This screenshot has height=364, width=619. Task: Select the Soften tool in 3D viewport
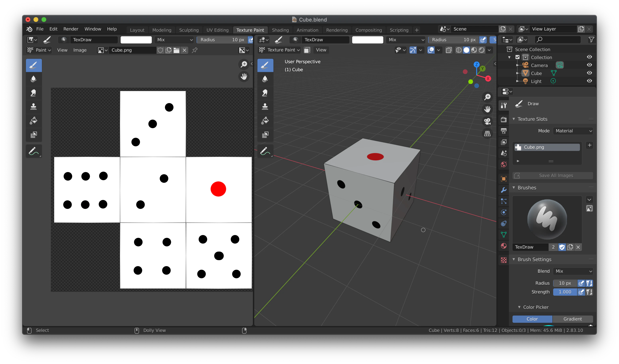coord(265,79)
